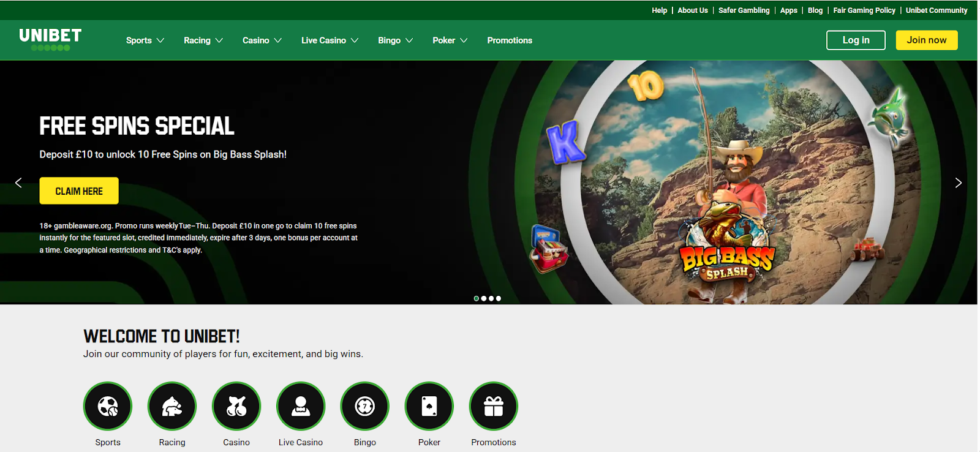The image size is (980, 452).
Task: Open the Racing horse icon
Action: tap(172, 406)
